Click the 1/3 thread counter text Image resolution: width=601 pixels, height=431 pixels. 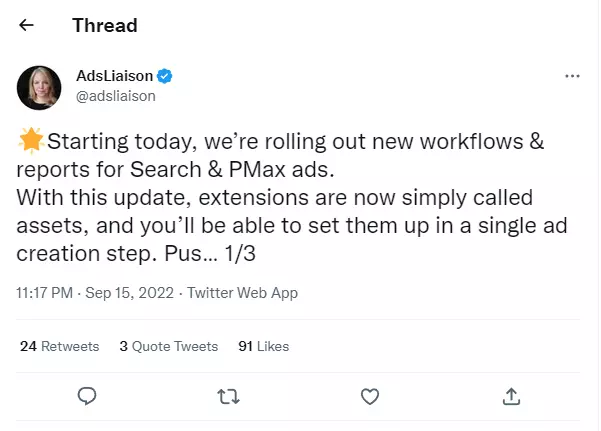(x=240, y=254)
